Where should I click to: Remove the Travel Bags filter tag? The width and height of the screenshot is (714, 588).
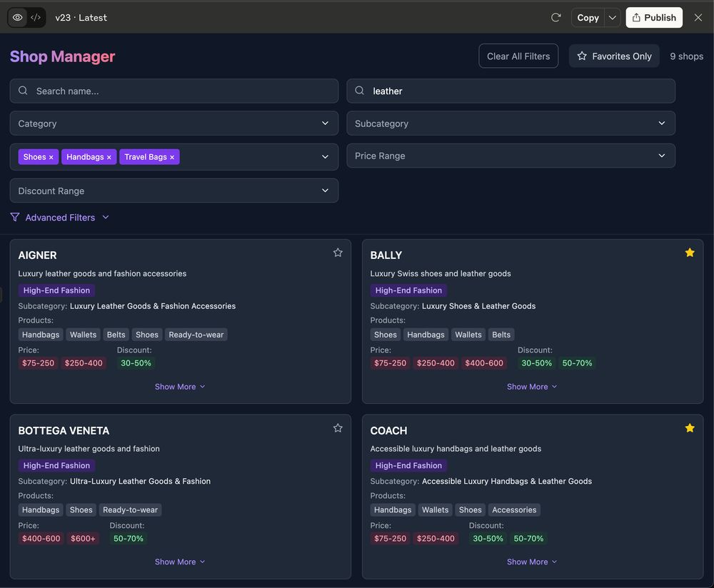[x=172, y=158]
